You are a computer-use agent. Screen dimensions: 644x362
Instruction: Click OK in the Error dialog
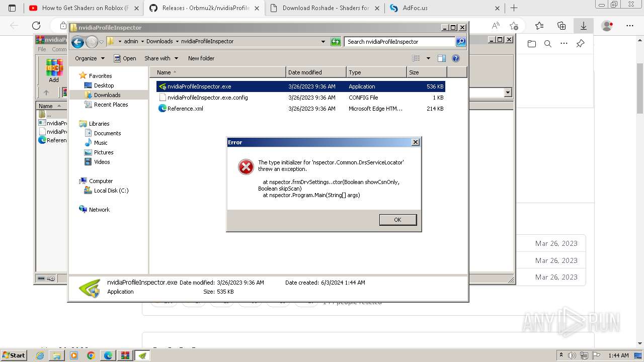point(397,220)
